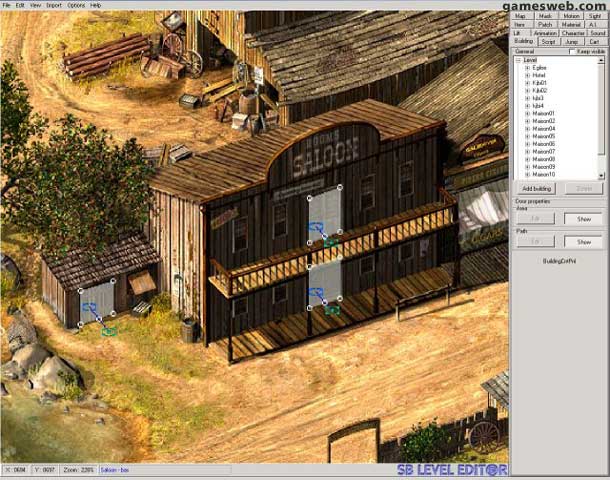The image size is (610, 480).
Task: Expand the Maison01 tree node
Action: coord(527,114)
